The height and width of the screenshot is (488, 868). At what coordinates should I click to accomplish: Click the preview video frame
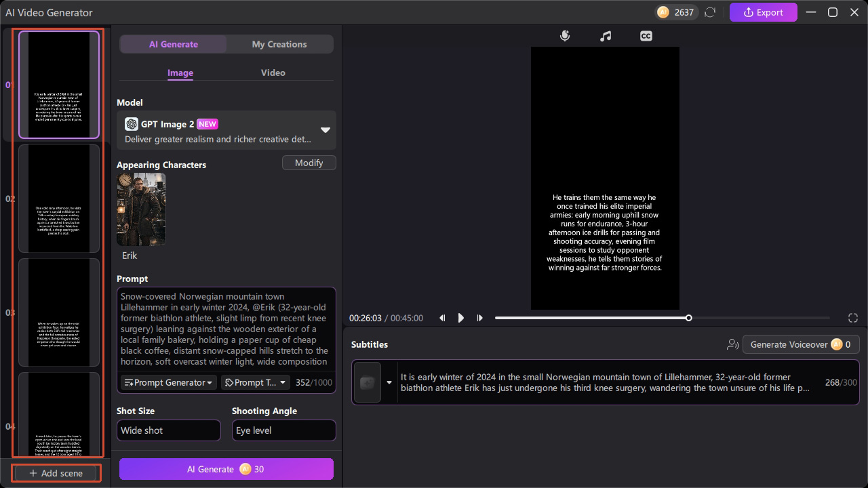(x=605, y=178)
